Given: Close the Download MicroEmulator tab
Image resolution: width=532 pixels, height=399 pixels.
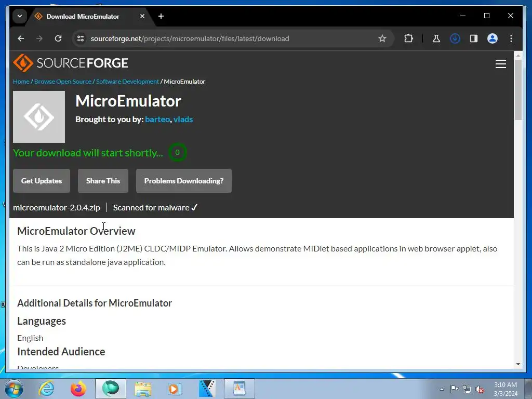Looking at the screenshot, I should coord(142,16).
